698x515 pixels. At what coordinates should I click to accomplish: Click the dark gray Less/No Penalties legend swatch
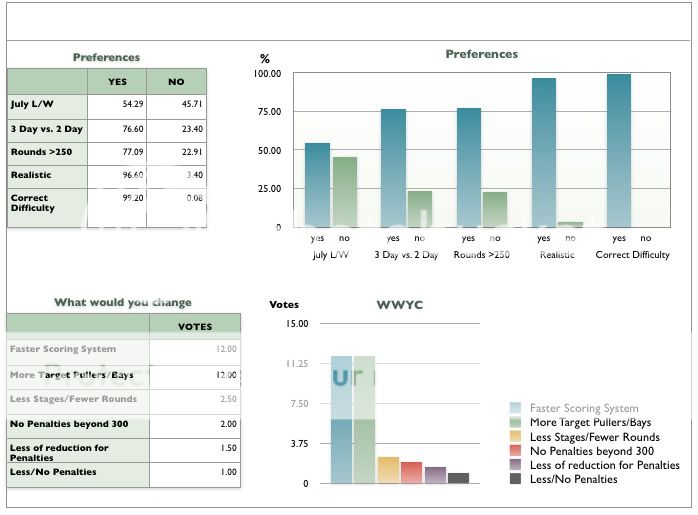516,479
